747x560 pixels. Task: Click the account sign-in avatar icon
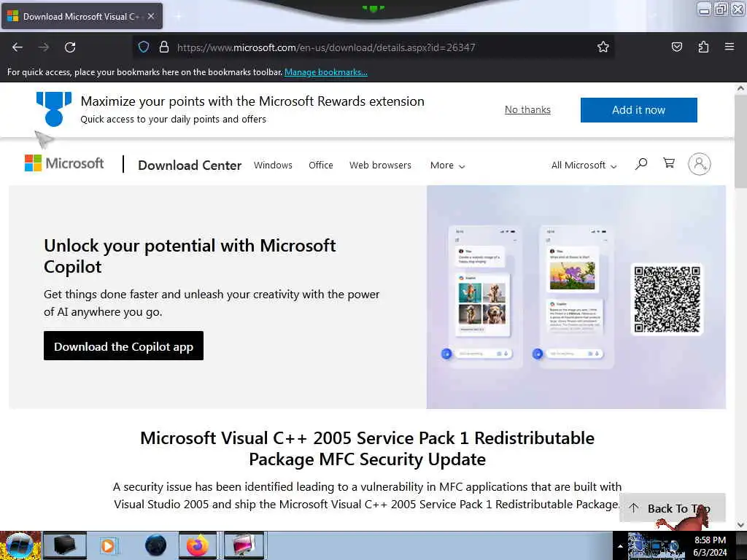click(x=699, y=164)
